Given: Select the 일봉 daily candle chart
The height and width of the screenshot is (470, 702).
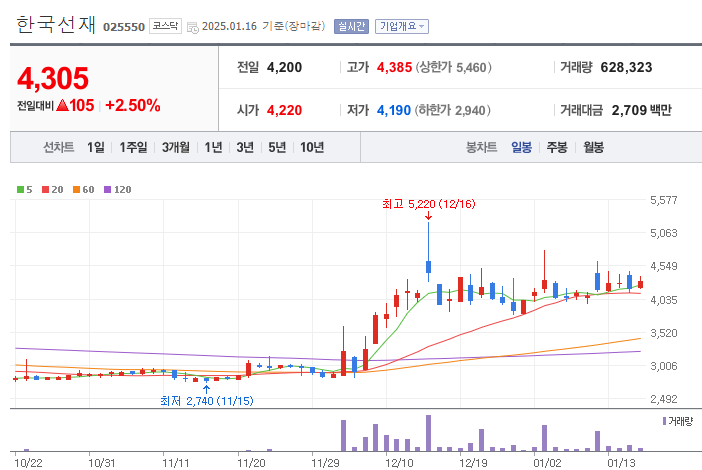Looking at the screenshot, I should (x=521, y=147).
